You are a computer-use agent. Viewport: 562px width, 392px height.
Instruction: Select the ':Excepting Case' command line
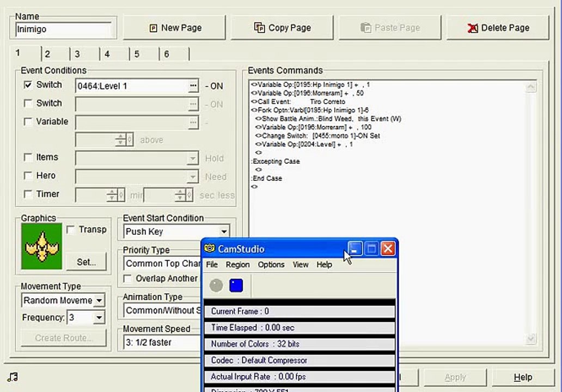click(x=275, y=161)
